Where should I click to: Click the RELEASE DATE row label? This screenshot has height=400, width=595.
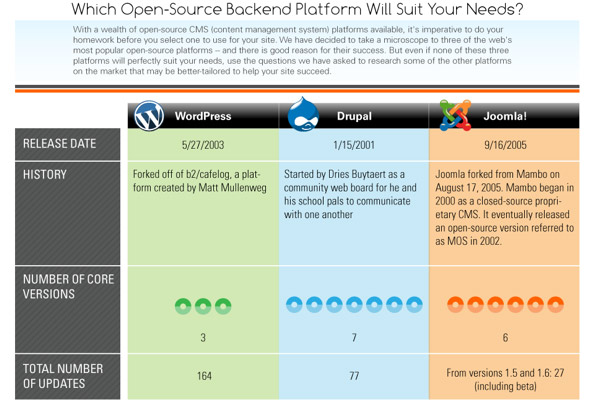pos(60,143)
